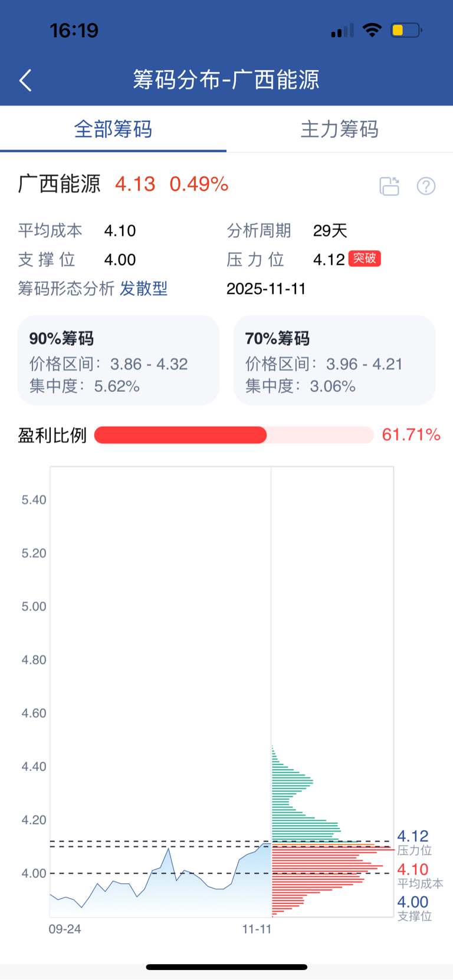
Task: Tap the share screenshot icon
Action: point(389,186)
